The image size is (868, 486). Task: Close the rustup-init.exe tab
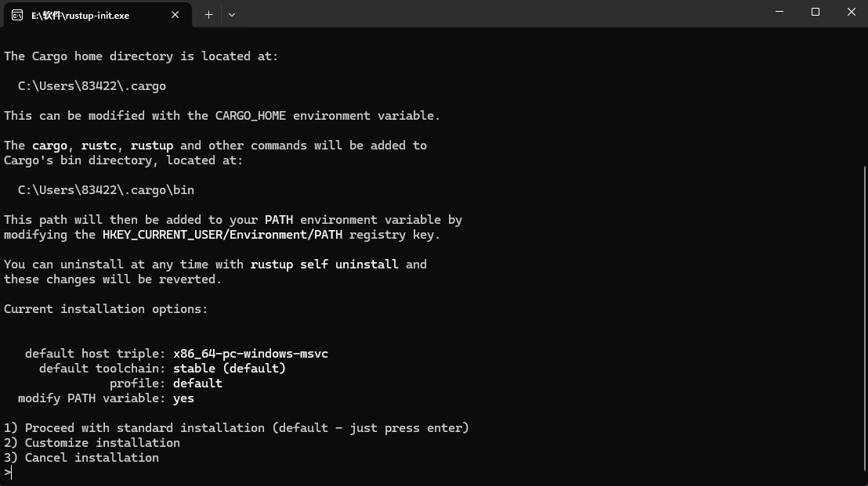tap(175, 14)
